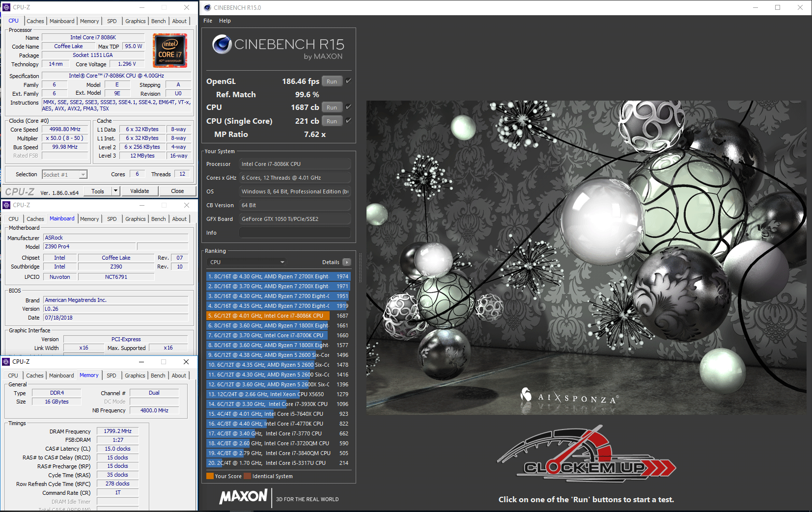
Task: Open the Socket #1 selection dropdown
Action: point(65,174)
